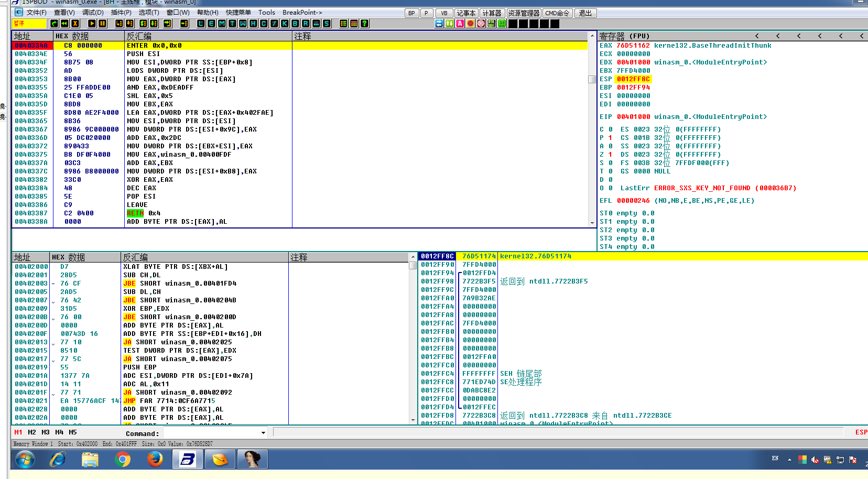Image resolution: width=868 pixels, height=479 pixels.
Task: Open Chrome from the taskbar
Action: tap(123, 460)
